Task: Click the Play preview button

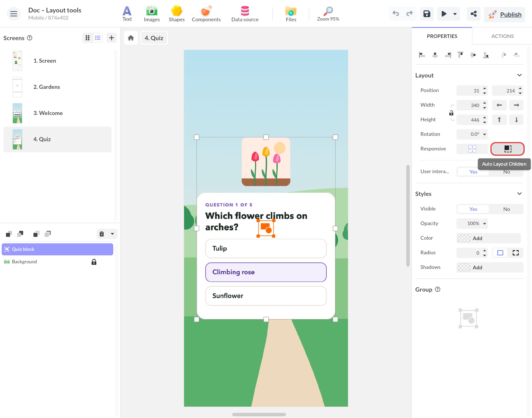Action: pos(444,14)
